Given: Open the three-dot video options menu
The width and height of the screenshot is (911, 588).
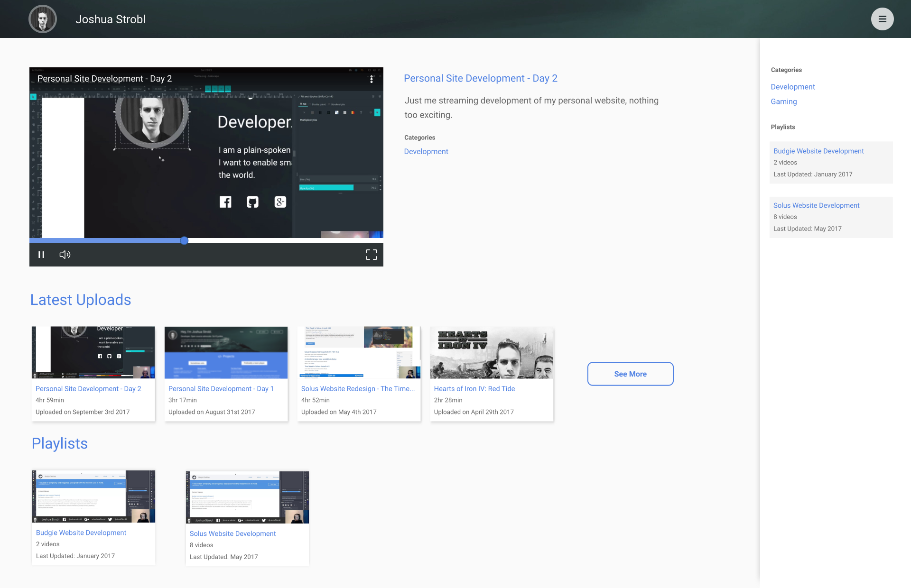Looking at the screenshot, I should (x=372, y=79).
